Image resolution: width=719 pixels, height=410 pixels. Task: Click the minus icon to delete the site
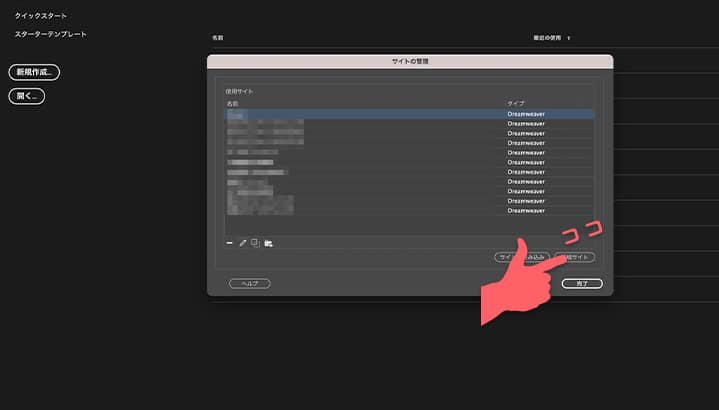pyautogui.click(x=230, y=243)
